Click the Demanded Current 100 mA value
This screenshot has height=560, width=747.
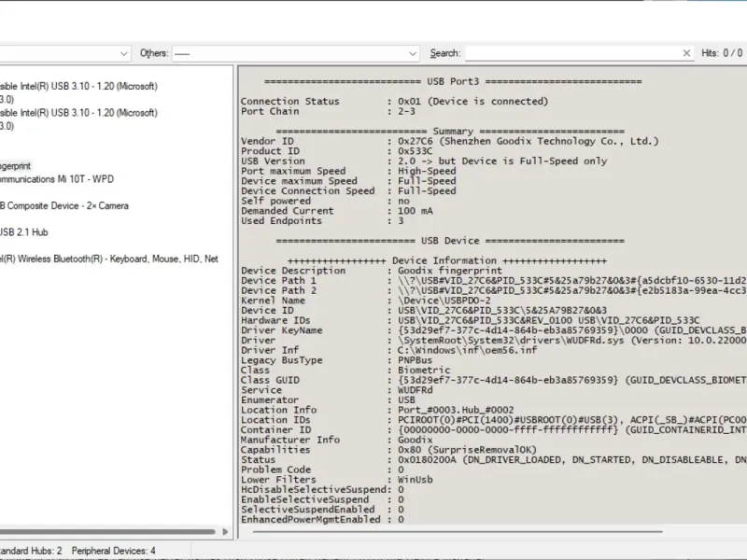click(x=415, y=211)
